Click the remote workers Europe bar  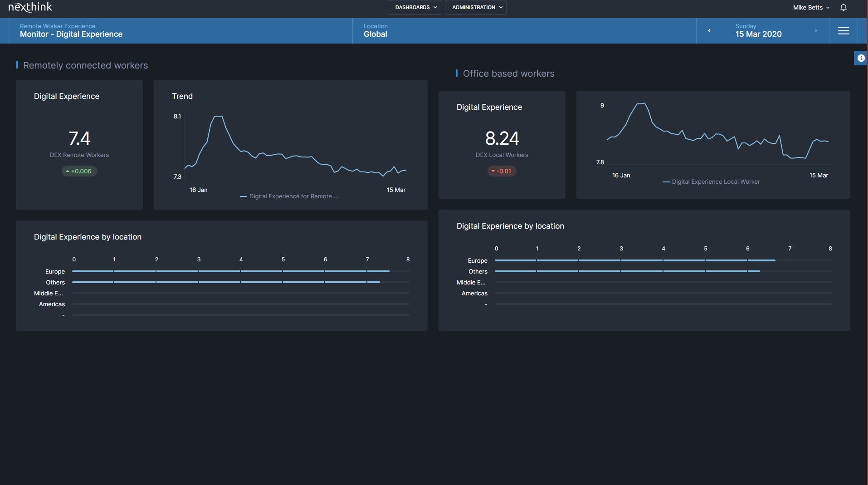click(x=230, y=271)
